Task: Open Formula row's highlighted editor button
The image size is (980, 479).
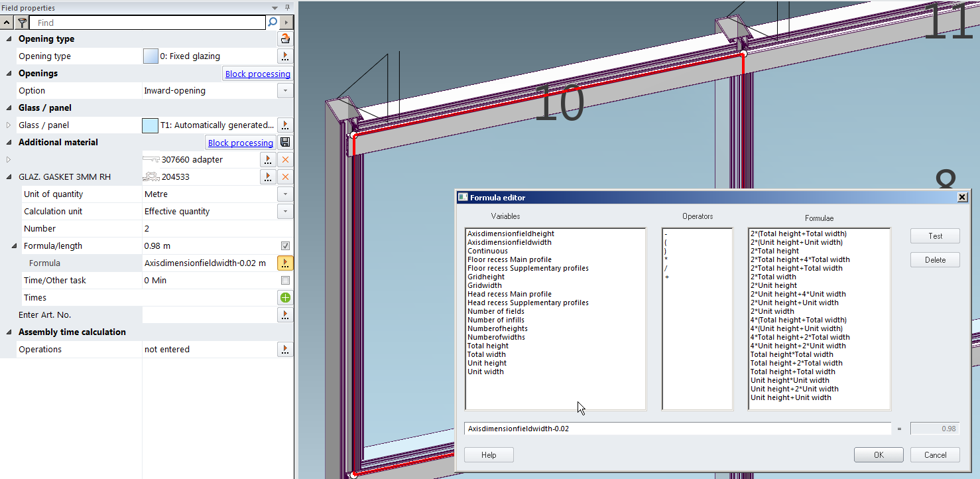Action: pos(285,263)
